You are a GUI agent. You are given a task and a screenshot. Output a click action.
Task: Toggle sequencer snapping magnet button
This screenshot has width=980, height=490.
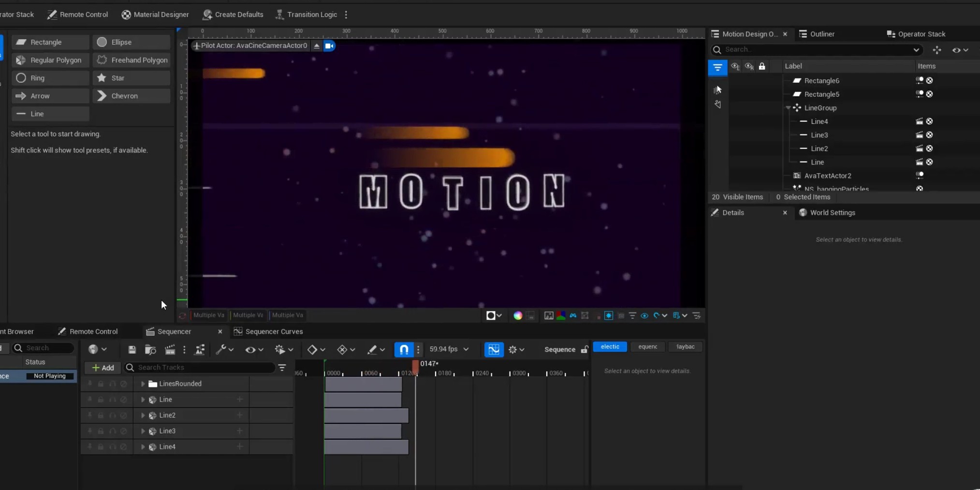click(404, 349)
